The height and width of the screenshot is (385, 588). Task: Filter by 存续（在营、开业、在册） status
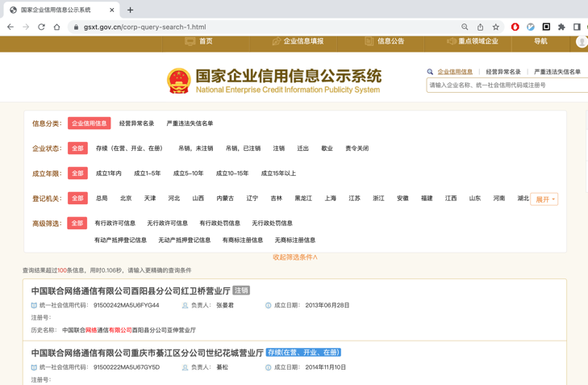(x=130, y=149)
